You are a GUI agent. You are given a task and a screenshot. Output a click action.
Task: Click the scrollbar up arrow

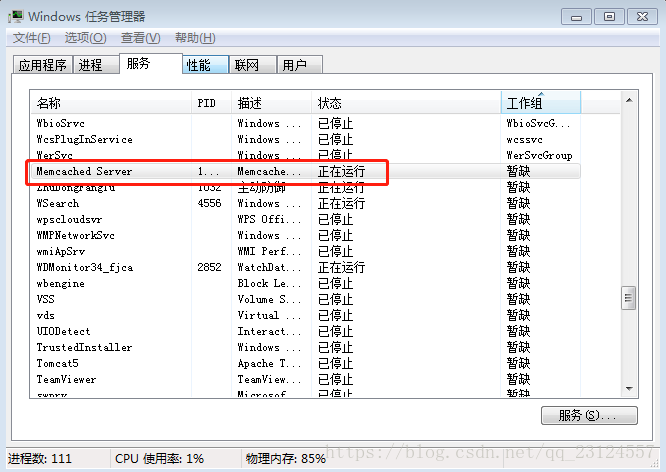(x=629, y=100)
